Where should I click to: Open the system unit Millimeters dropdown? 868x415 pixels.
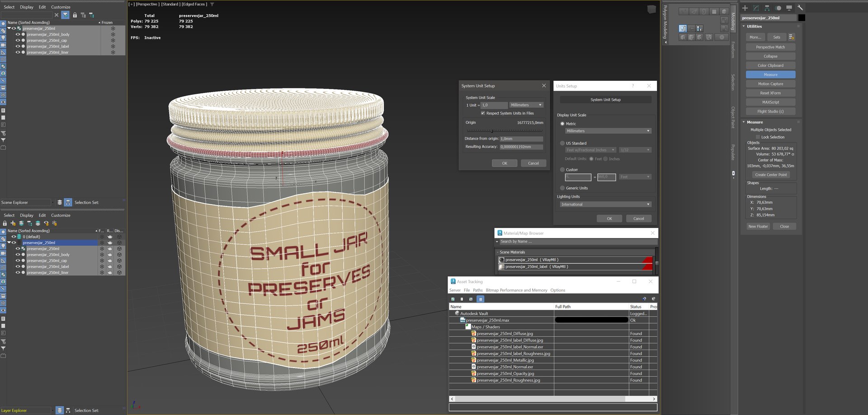(x=526, y=105)
